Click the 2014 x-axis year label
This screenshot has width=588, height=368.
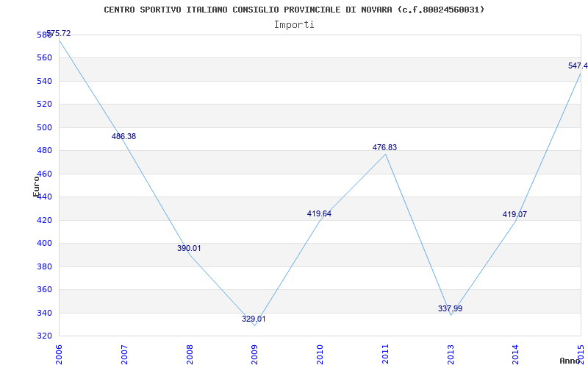(x=516, y=354)
